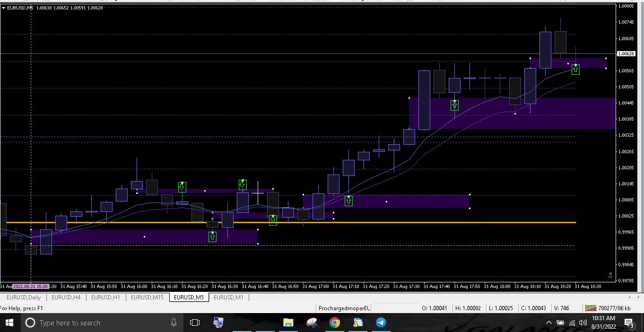The width and height of the screenshot is (644, 332).
Task: Open the EURUSD,H1 chart tab
Action: pos(105,297)
